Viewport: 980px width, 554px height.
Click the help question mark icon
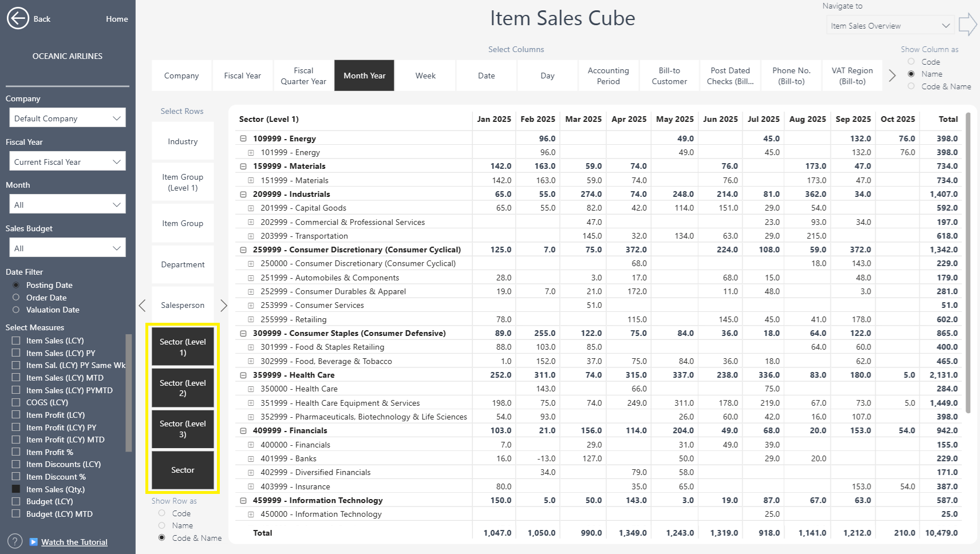15,541
